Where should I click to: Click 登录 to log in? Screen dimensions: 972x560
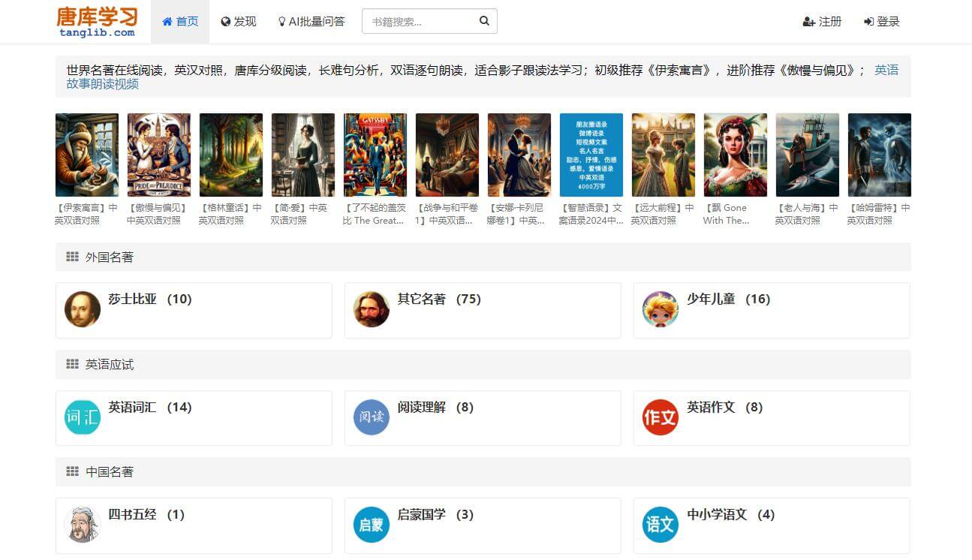pos(882,22)
